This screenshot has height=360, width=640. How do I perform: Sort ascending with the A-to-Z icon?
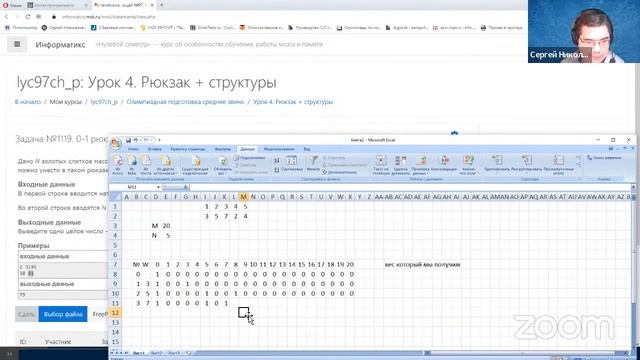(277, 160)
